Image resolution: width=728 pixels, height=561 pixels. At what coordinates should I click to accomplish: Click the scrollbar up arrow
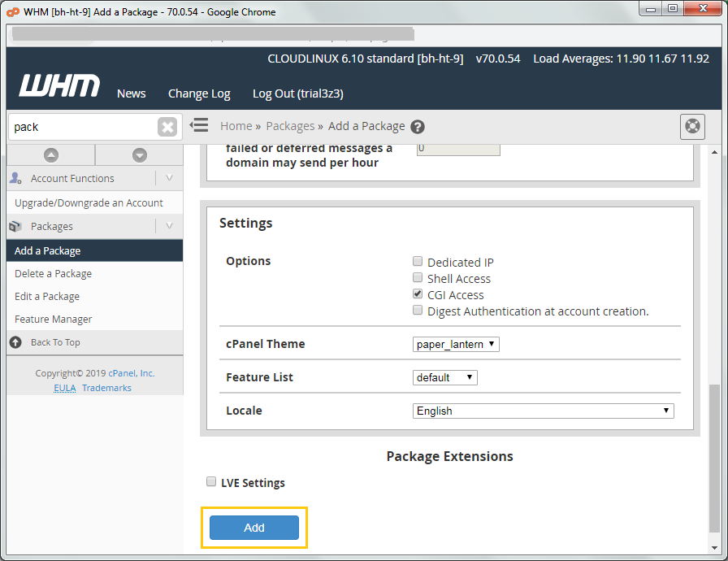714,152
